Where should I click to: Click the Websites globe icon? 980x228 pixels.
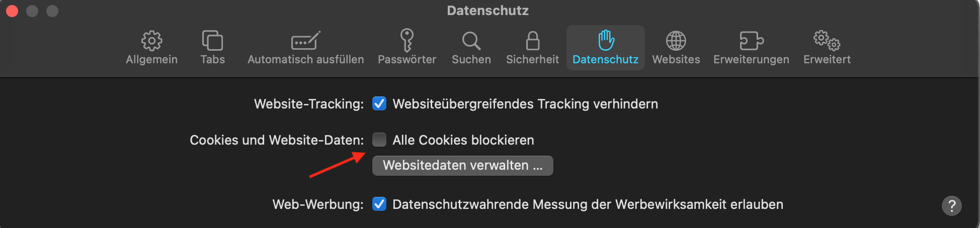click(x=676, y=41)
